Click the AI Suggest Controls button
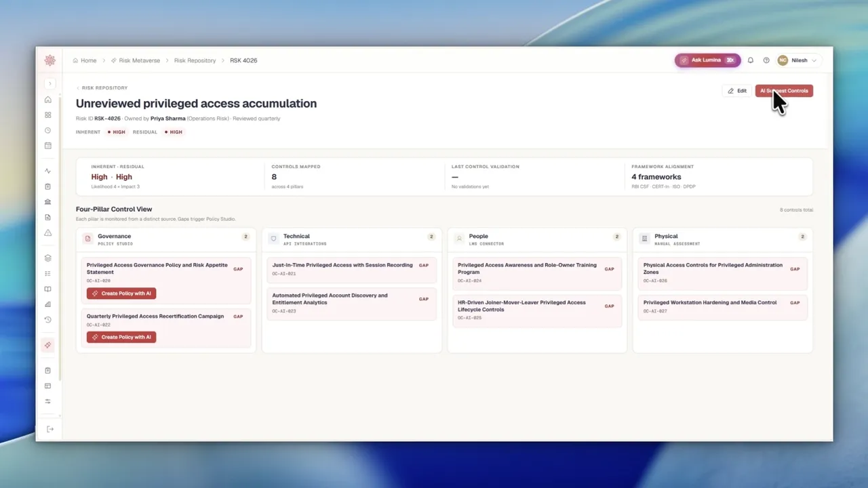This screenshot has height=488, width=868. (x=784, y=91)
